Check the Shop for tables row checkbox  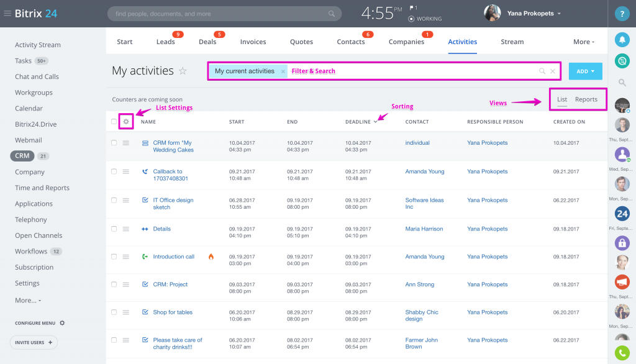point(114,312)
